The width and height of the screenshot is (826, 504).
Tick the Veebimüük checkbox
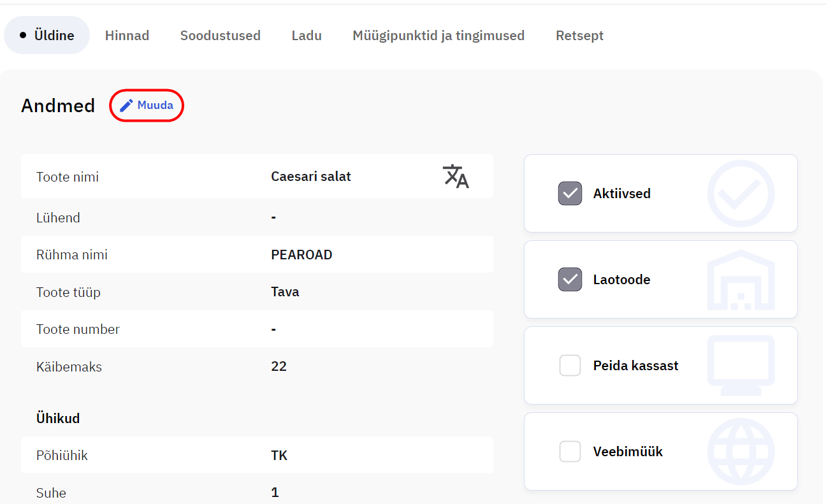570,452
